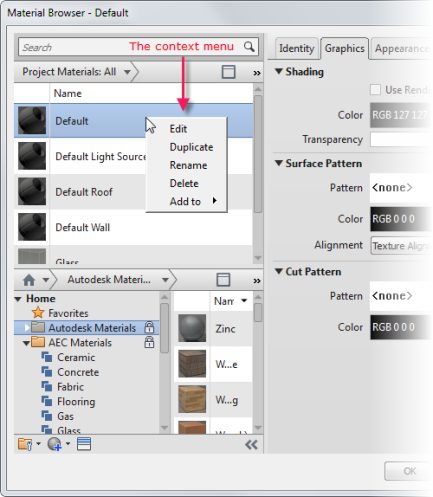This screenshot has height=497, width=433.
Task: Collapse the AEC Materials folder
Action: tap(26, 343)
